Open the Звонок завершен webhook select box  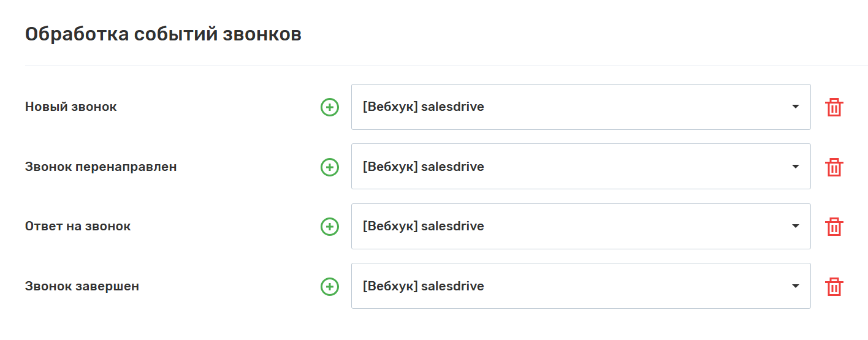tap(580, 286)
